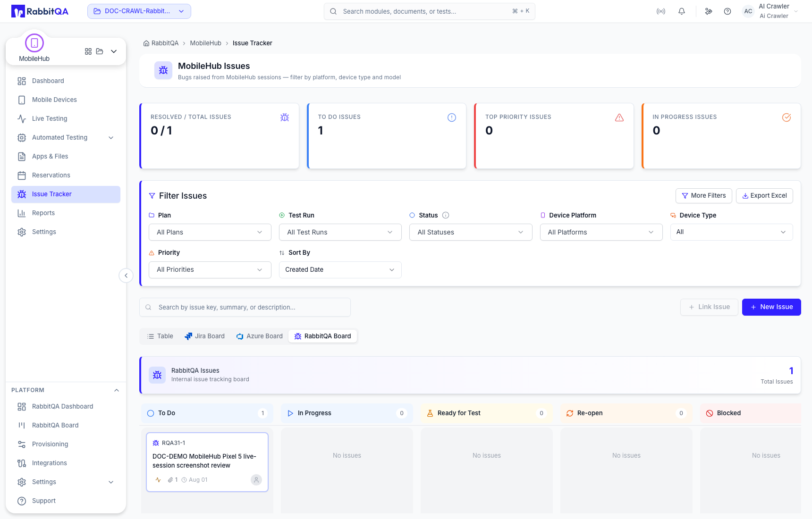The width and height of the screenshot is (812, 519).
Task: Click the home icon in the breadcrumb
Action: (146, 43)
